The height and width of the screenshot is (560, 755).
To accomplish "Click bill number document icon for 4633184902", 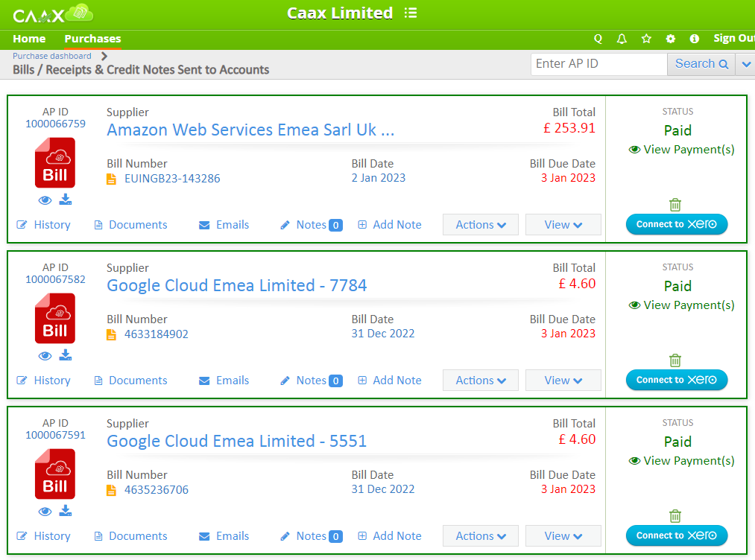I will tap(111, 334).
